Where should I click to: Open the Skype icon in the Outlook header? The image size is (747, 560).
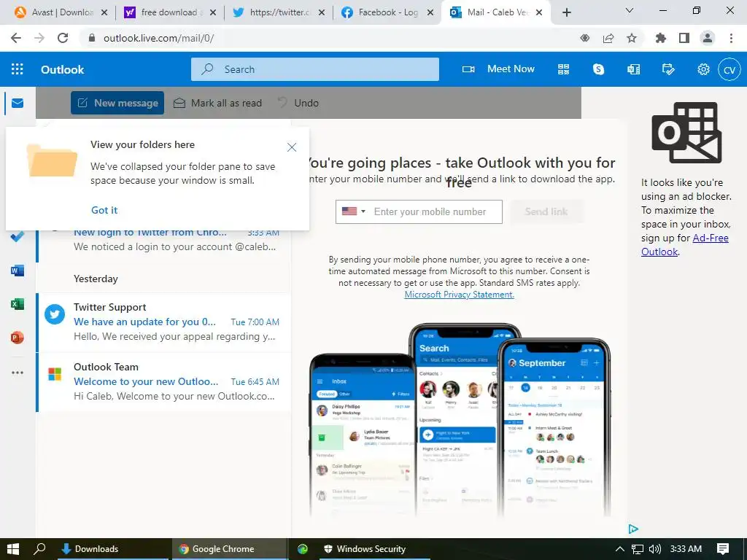click(598, 69)
